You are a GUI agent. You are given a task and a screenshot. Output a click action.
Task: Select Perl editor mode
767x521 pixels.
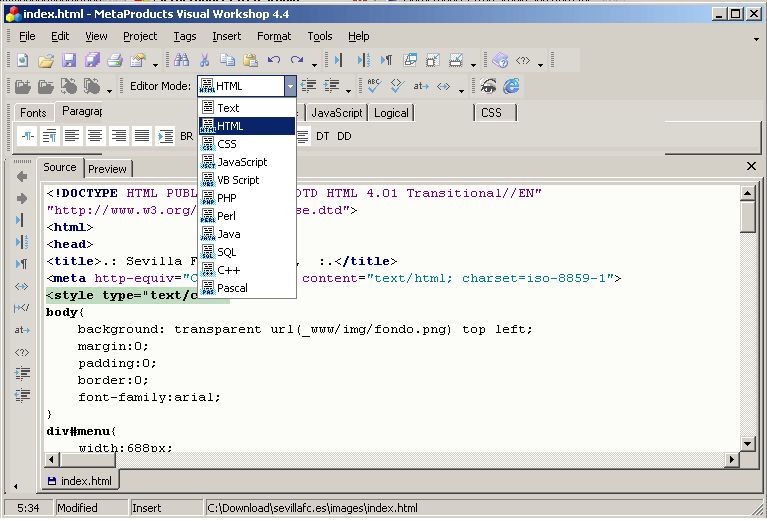pos(247,216)
